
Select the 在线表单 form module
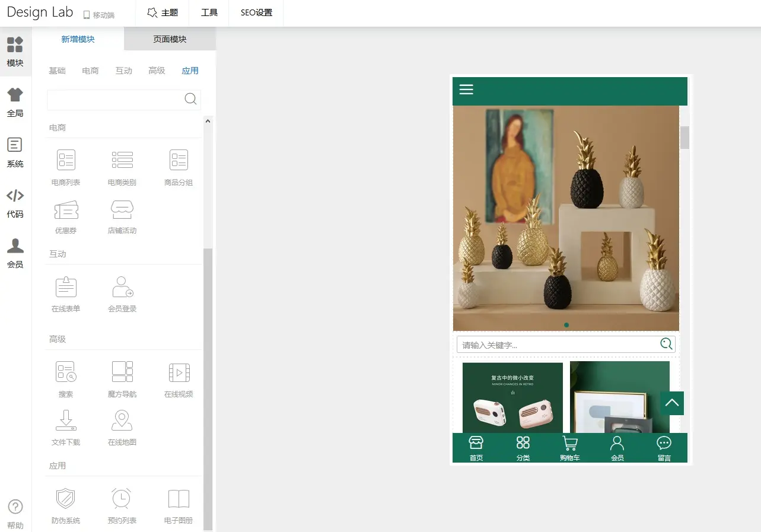pyautogui.click(x=66, y=288)
